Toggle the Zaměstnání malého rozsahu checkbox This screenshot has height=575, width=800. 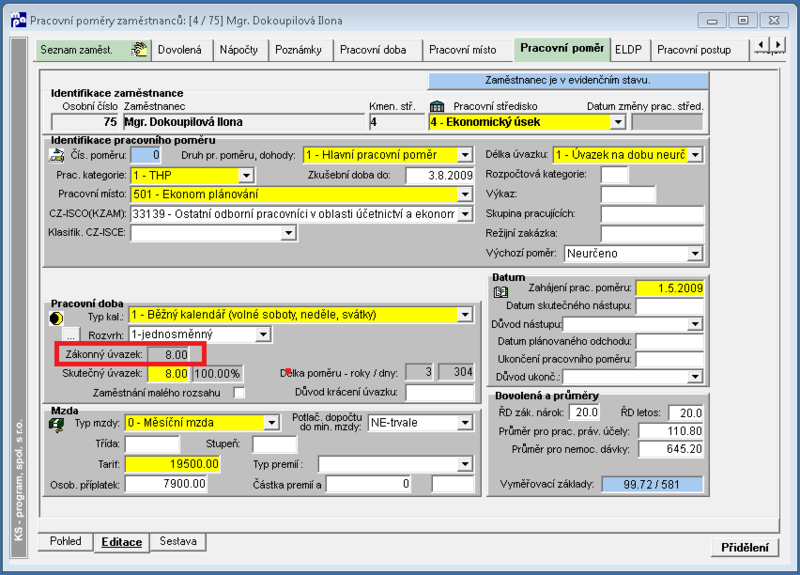(239, 393)
